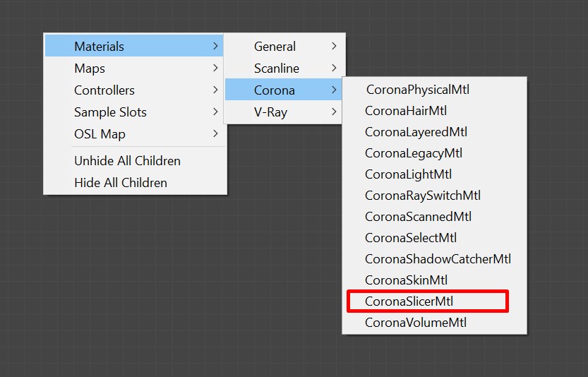Create a CoronaShadowCatcherMtl material
Viewport: 588px width, 377px height.
[x=434, y=259]
